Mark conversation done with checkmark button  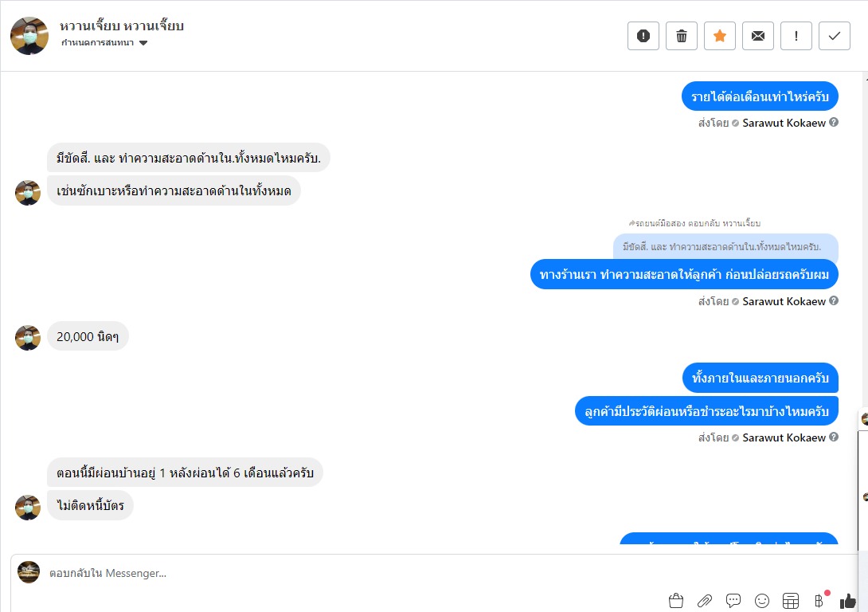835,36
